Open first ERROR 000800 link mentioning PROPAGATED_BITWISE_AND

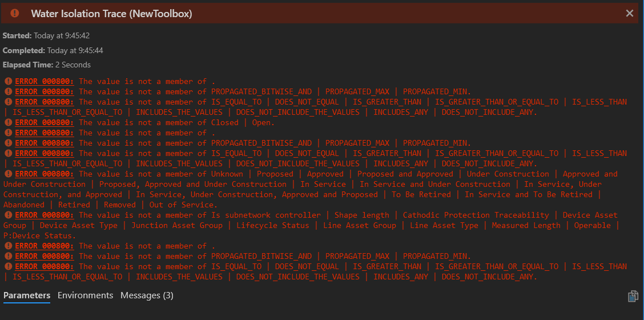click(x=45, y=92)
